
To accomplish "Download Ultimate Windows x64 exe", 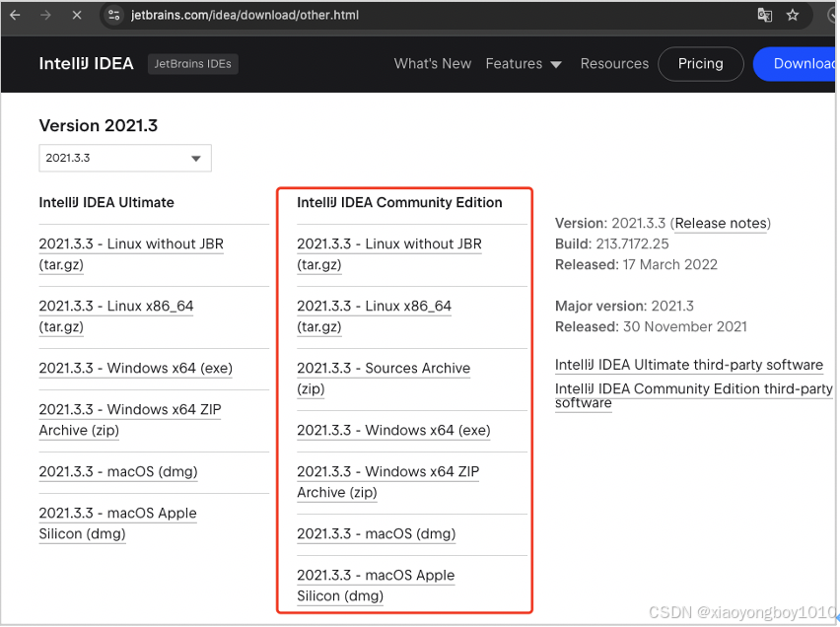I will (135, 368).
